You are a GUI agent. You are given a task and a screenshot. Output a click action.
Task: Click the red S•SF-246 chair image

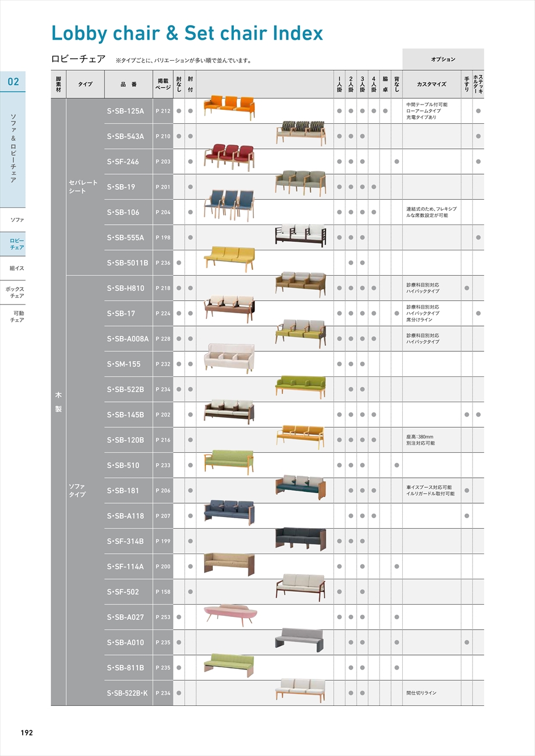tap(229, 158)
